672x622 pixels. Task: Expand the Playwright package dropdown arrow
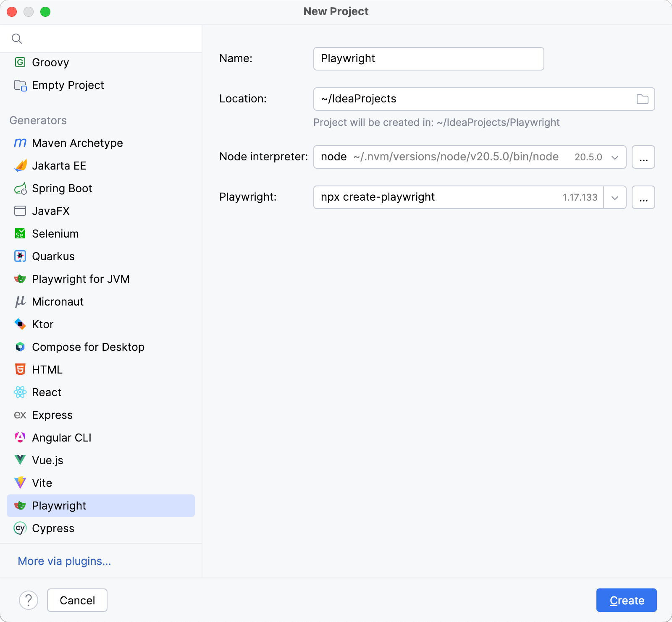point(615,198)
